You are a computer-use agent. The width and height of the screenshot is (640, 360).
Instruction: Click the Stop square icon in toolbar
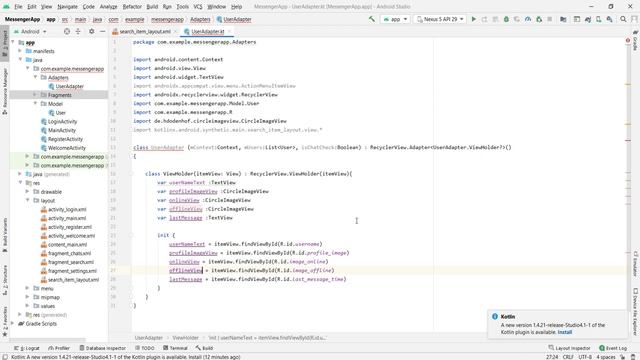(x=550, y=19)
